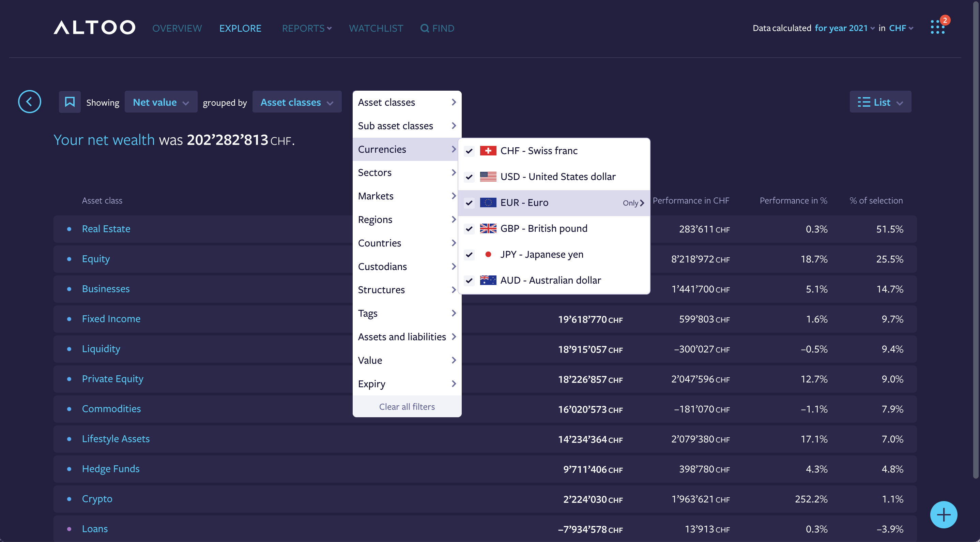This screenshot has width=980, height=542.
Task: Click the EU flag icon beside EUR
Action: (x=488, y=202)
